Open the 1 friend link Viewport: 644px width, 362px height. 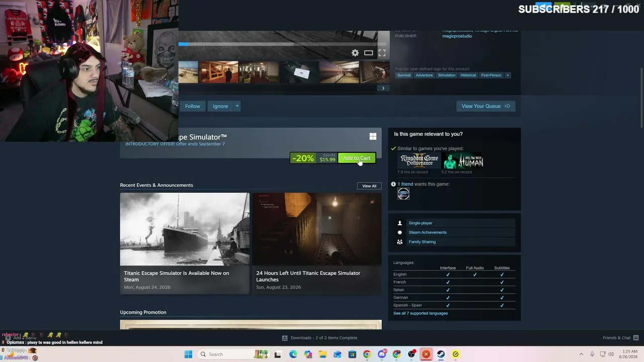pyautogui.click(x=405, y=184)
